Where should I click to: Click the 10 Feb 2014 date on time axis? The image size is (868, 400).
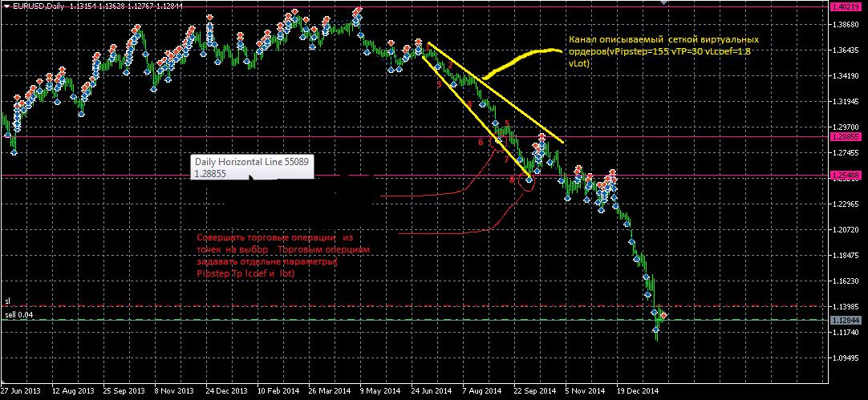[278, 390]
